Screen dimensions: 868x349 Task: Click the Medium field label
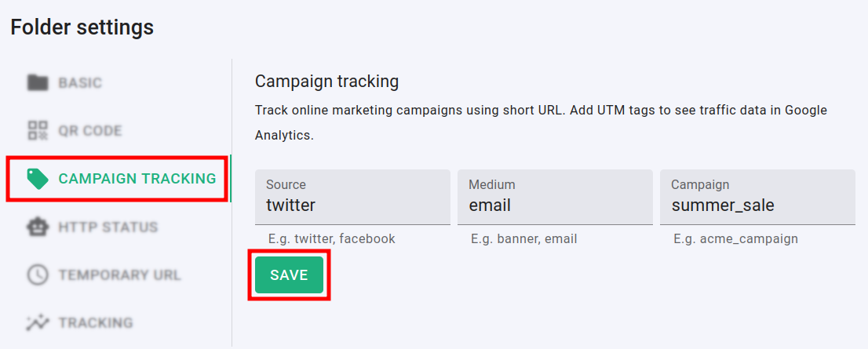tap(492, 185)
